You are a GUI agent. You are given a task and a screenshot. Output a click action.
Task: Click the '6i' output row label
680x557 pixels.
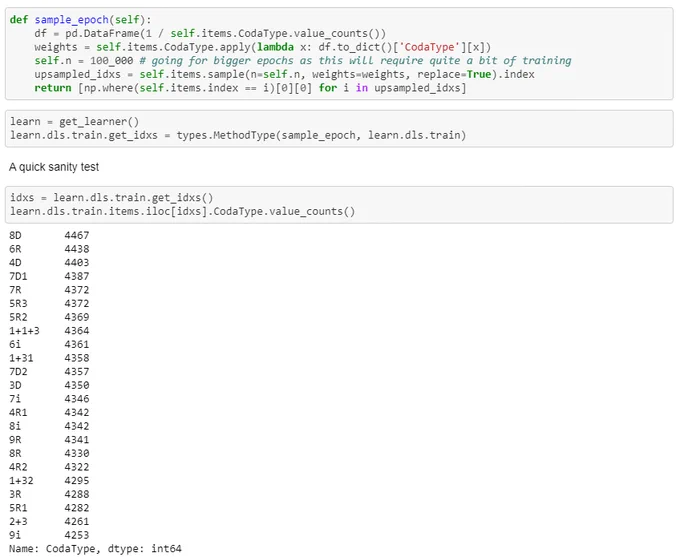coord(15,344)
